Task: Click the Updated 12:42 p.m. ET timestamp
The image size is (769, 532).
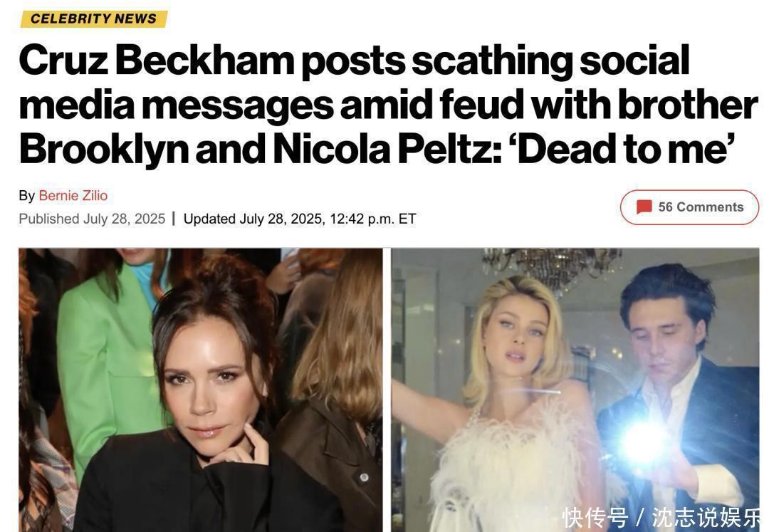Action: coord(300,219)
